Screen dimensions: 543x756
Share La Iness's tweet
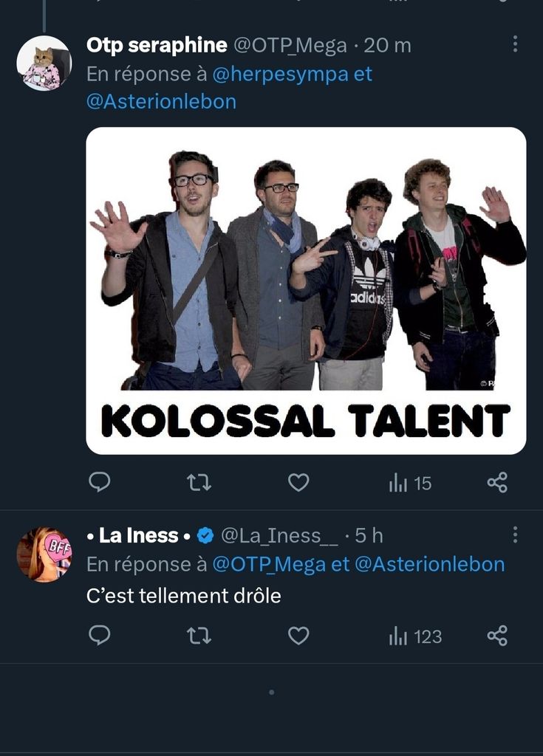497,636
